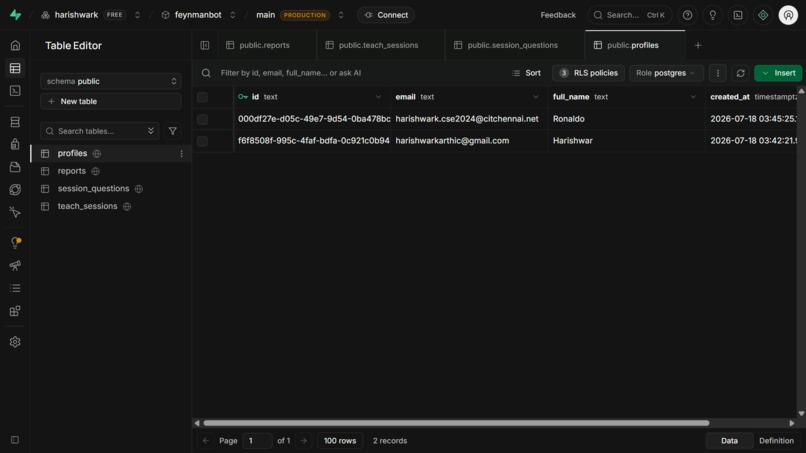Viewport: 806px width, 453px height.
Task: Open Project Settings gear icon
Action: pos(15,342)
